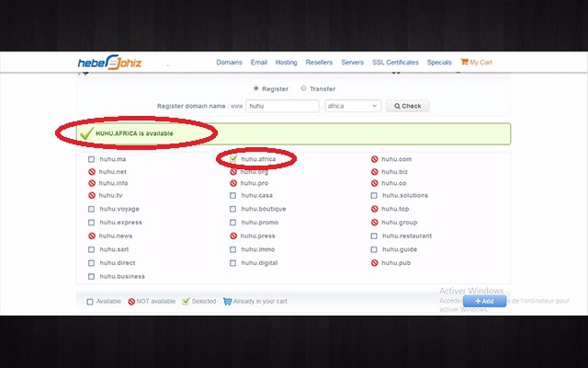
Task: Select the Register radio button
Action: point(256,89)
